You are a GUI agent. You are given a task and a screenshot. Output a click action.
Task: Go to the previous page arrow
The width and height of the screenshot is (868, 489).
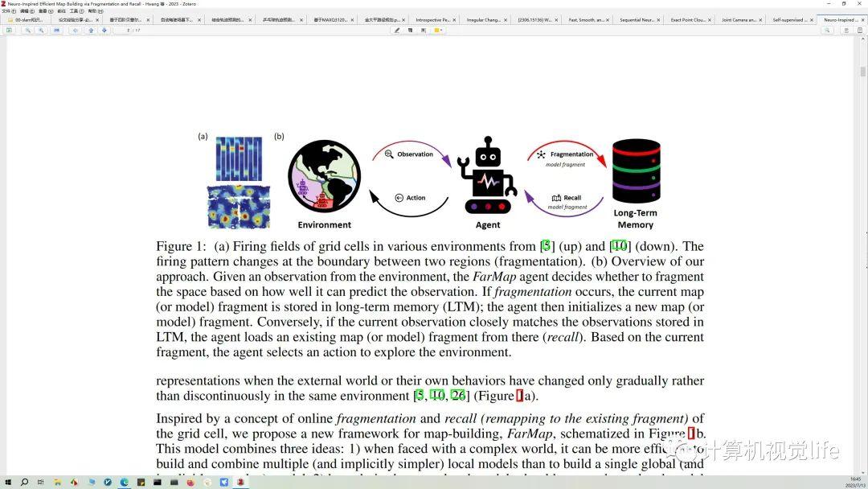point(91,30)
